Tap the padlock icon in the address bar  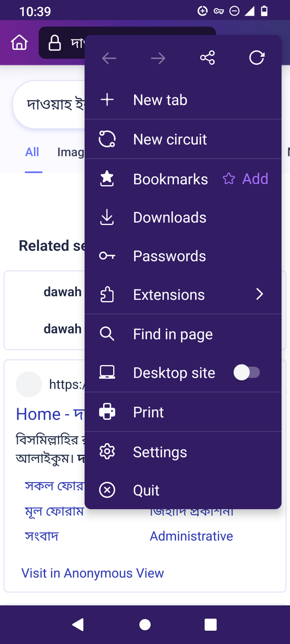tap(55, 43)
